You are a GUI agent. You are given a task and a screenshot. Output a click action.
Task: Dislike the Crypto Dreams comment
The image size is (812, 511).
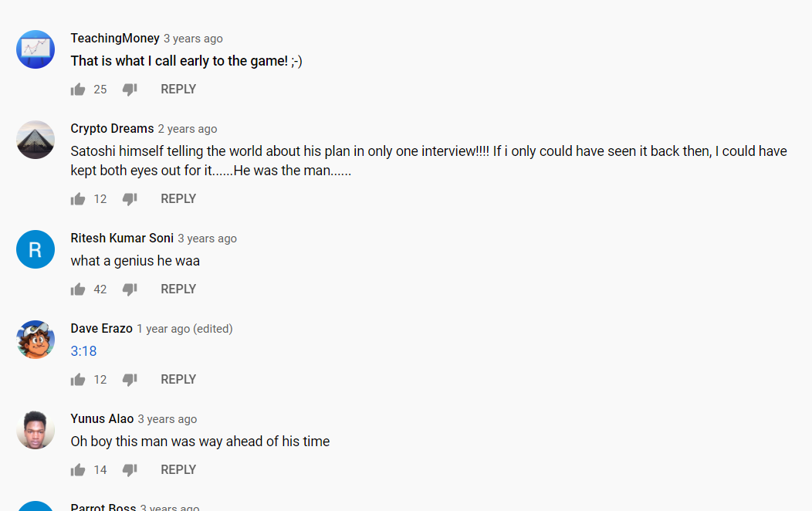click(x=130, y=199)
